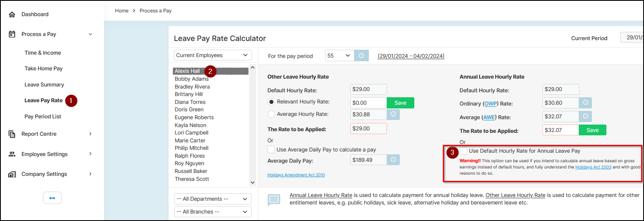Tick Use Average Daily Pay checkbox

point(271,149)
